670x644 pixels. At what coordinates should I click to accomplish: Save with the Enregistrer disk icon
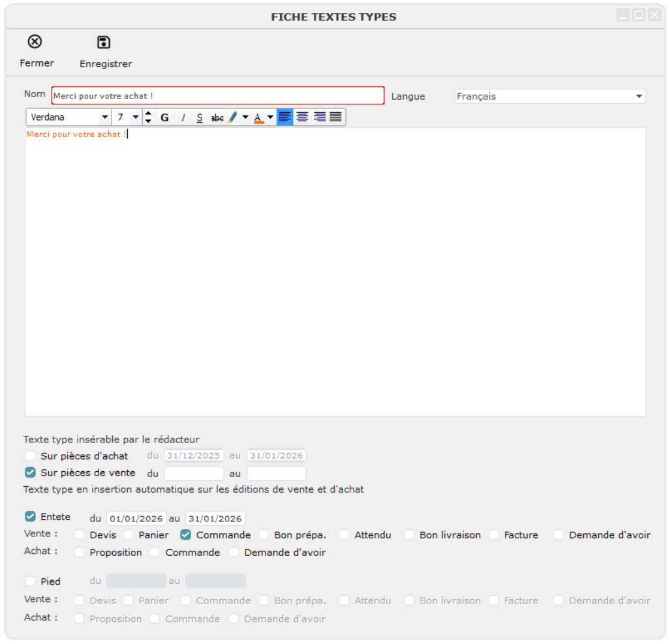104,43
